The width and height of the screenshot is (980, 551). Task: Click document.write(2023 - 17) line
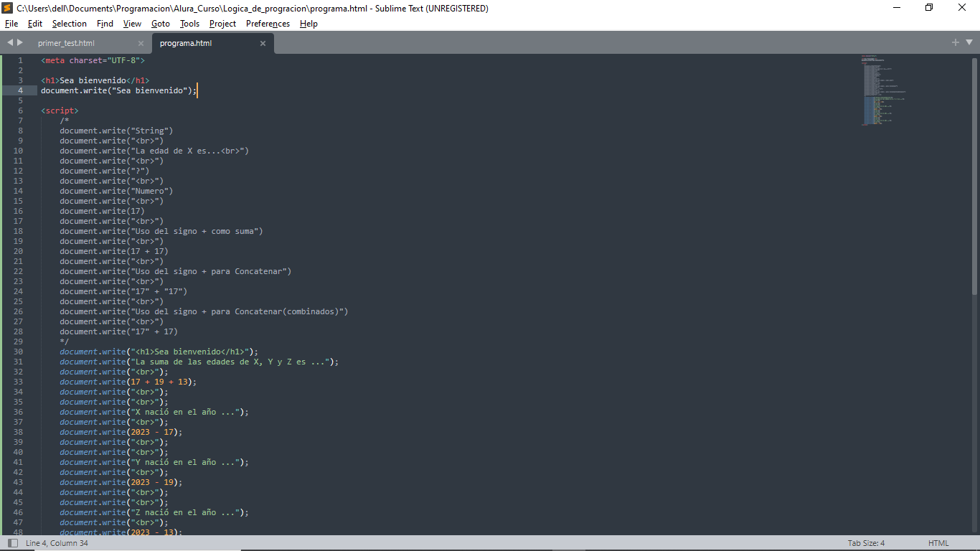121,432
